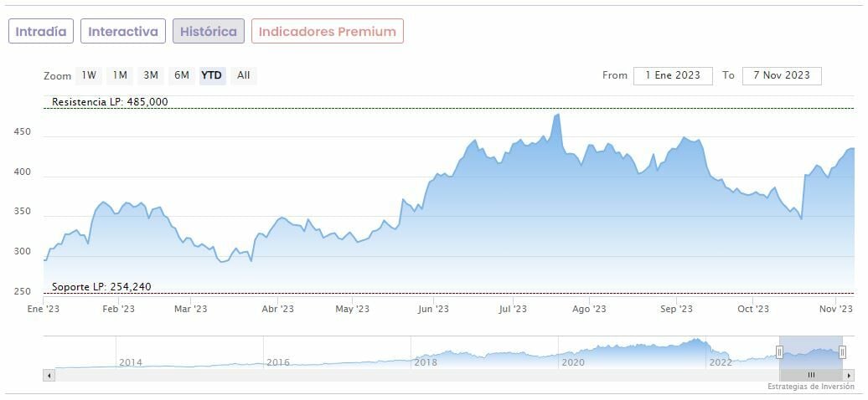The image size is (868, 400).
Task: Click the navigator left range handle
Action: pos(779,352)
